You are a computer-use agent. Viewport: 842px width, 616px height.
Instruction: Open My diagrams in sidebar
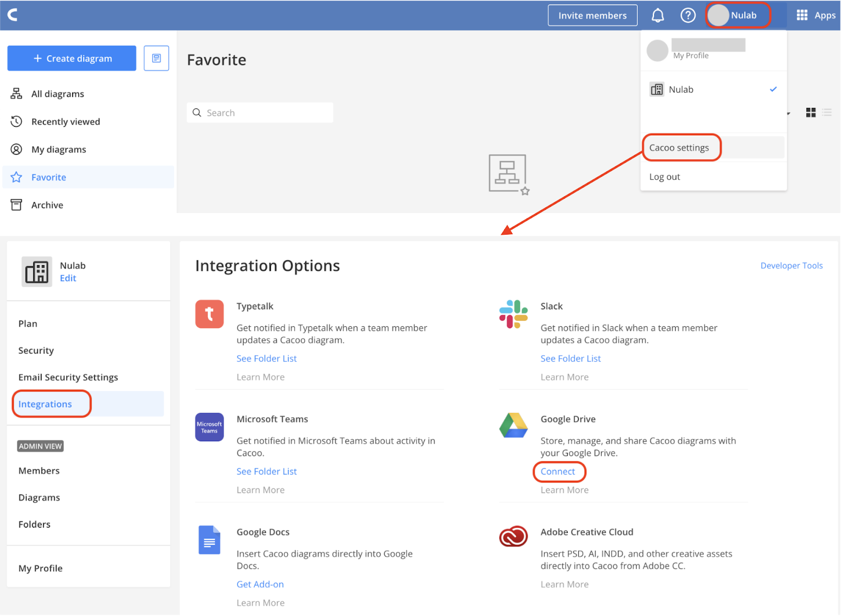(59, 149)
